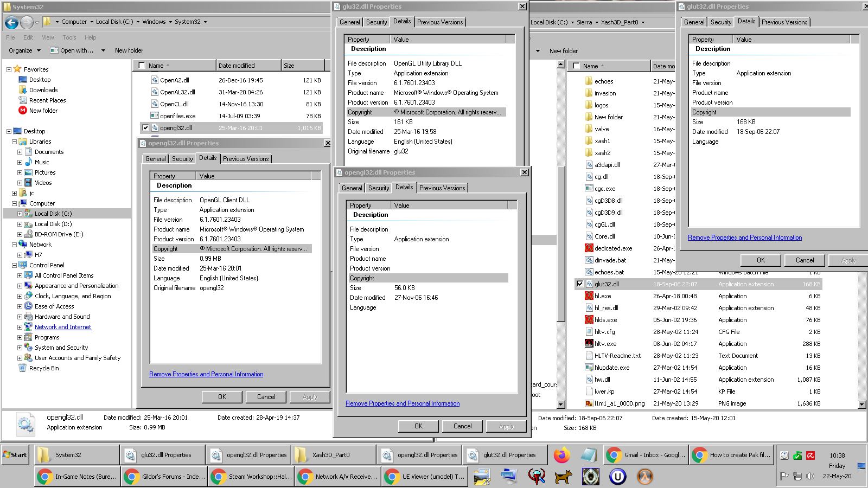Open the Tools menu

(x=69, y=37)
